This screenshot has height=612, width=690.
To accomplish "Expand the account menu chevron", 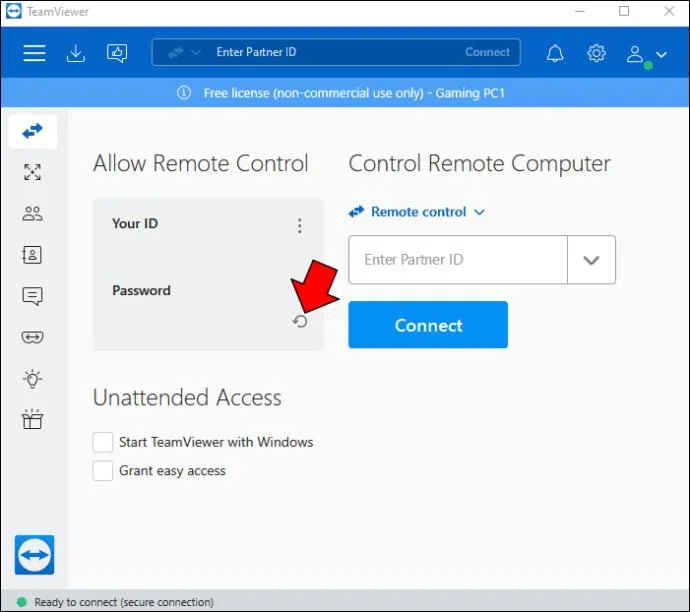I will [661, 54].
